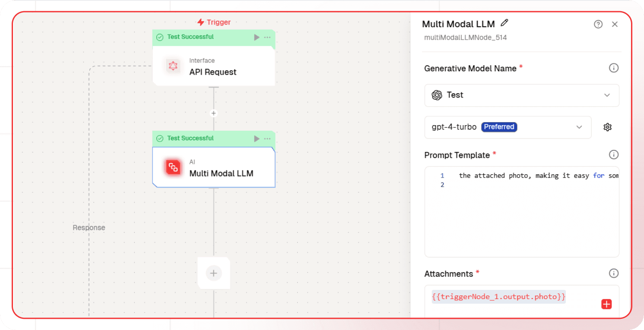Open API Request node more options menu
The width and height of the screenshot is (644, 330).
pos(267,37)
